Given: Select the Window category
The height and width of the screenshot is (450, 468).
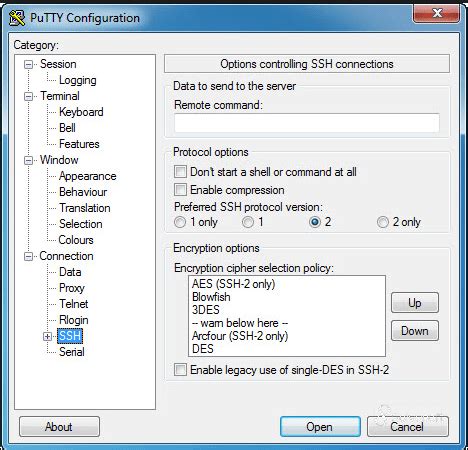Looking at the screenshot, I should click(x=59, y=160).
